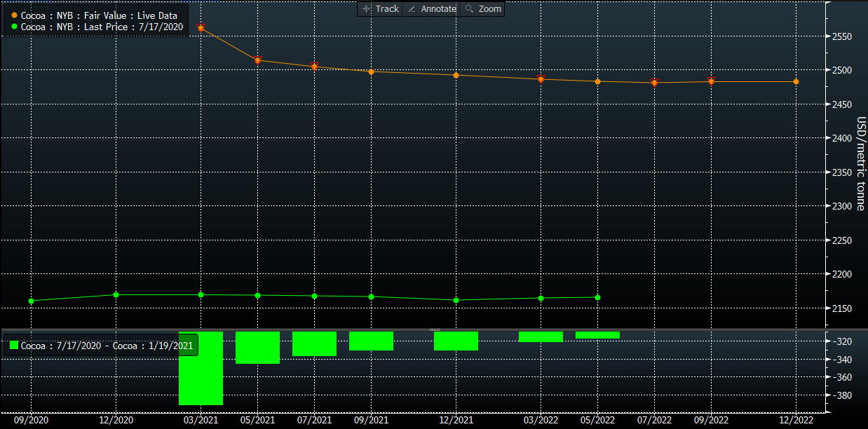Image resolution: width=868 pixels, height=429 pixels.
Task: Click the orange Fair Value legend dot
Action: point(14,15)
